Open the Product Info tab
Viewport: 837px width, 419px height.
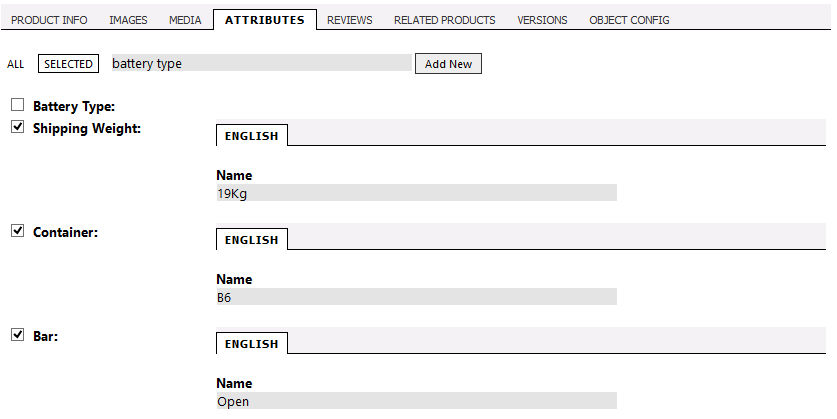(49, 20)
